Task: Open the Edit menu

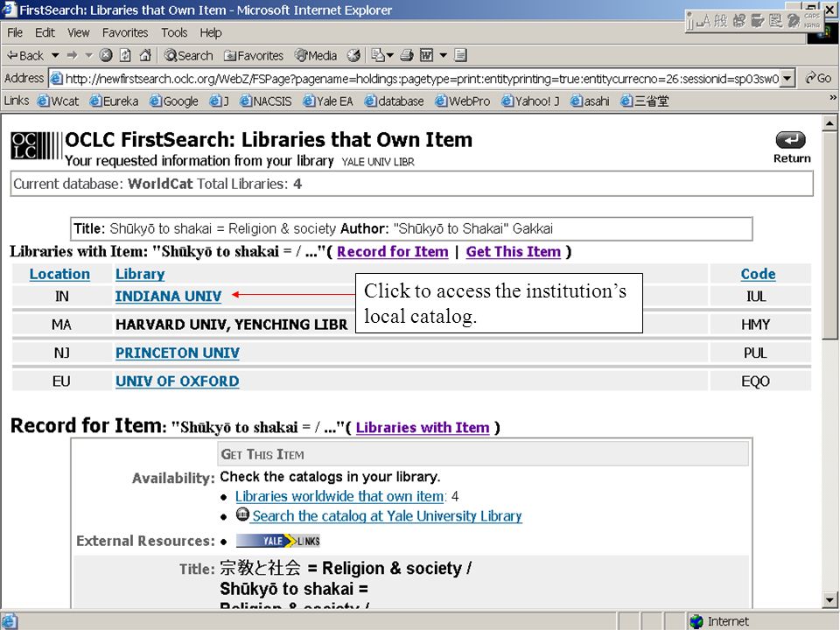Action: pyautogui.click(x=45, y=32)
